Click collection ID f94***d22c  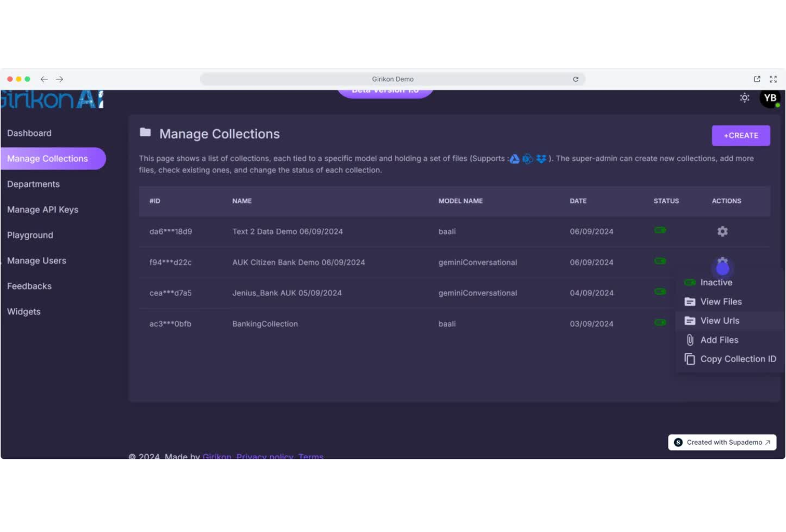[x=170, y=262]
